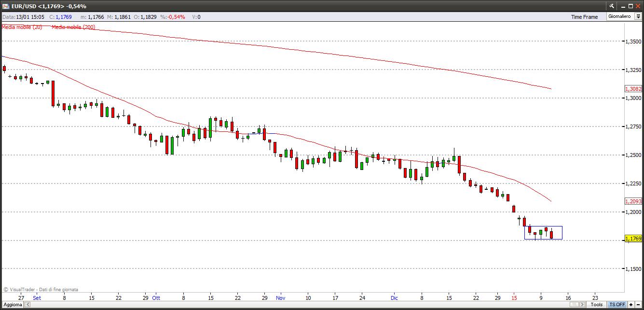Click the plus zoom-in button

click(631, 305)
